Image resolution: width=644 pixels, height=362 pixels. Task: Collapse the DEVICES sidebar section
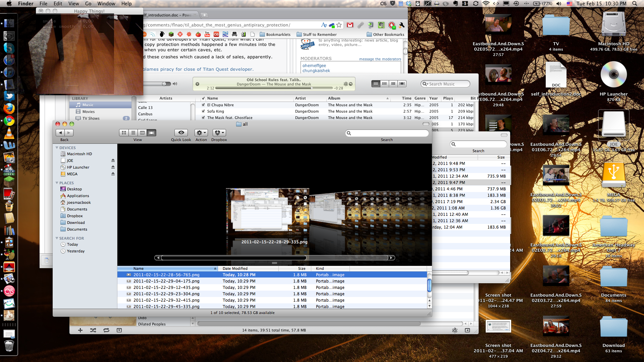[x=57, y=148]
